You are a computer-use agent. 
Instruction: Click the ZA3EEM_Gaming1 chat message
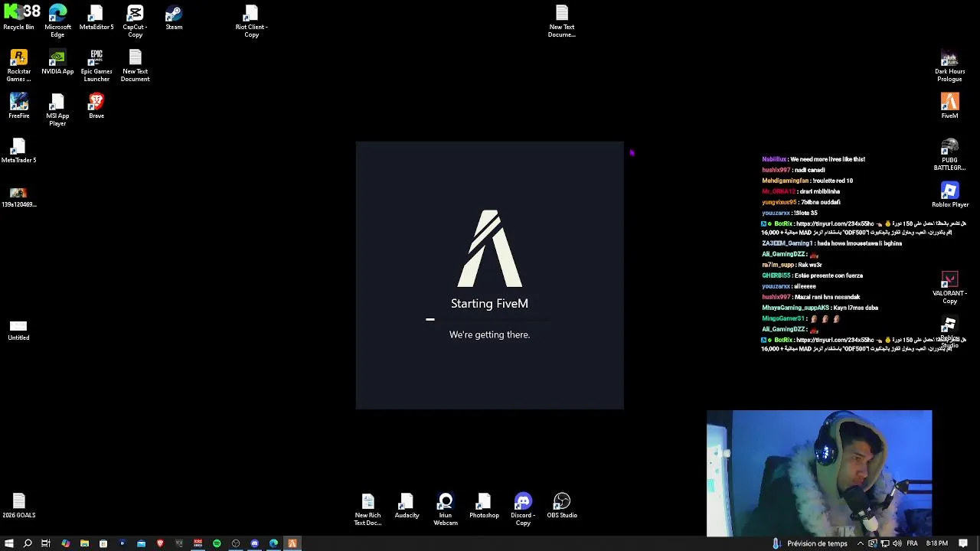click(x=831, y=243)
